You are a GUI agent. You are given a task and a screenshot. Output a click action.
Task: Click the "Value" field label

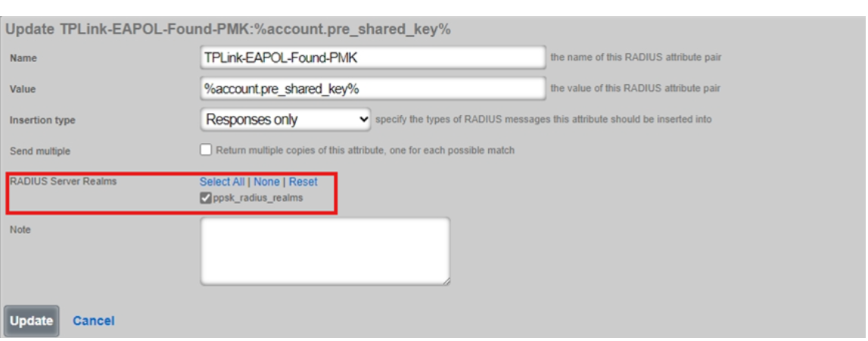coord(23,89)
